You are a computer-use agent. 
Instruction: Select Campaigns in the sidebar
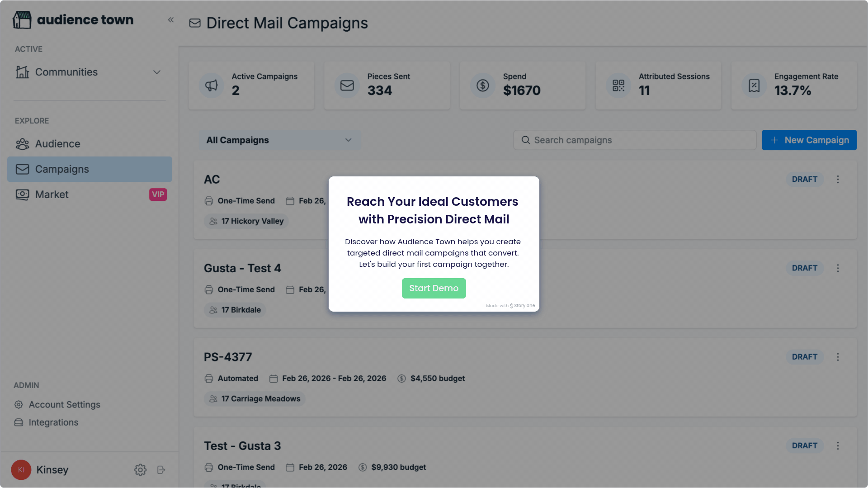tap(62, 169)
